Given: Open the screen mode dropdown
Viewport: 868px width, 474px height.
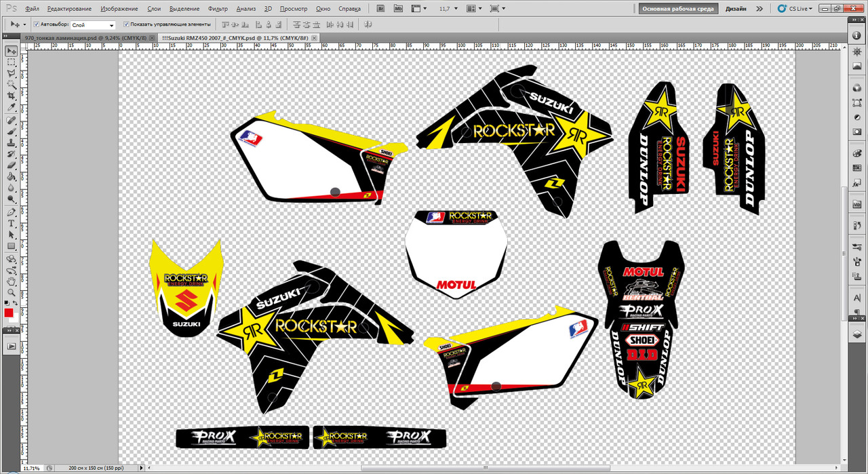Looking at the screenshot, I should click(x=497, y=9).
